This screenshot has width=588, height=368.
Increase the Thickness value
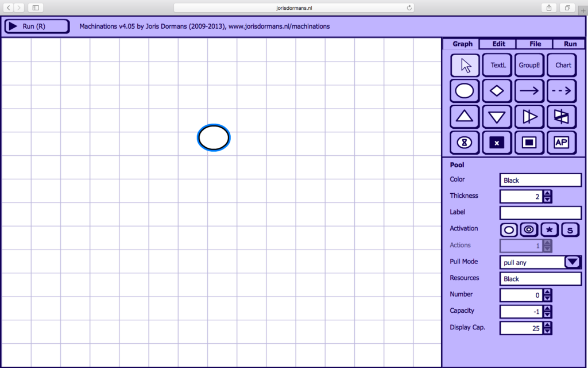click(x=547, y=193)
